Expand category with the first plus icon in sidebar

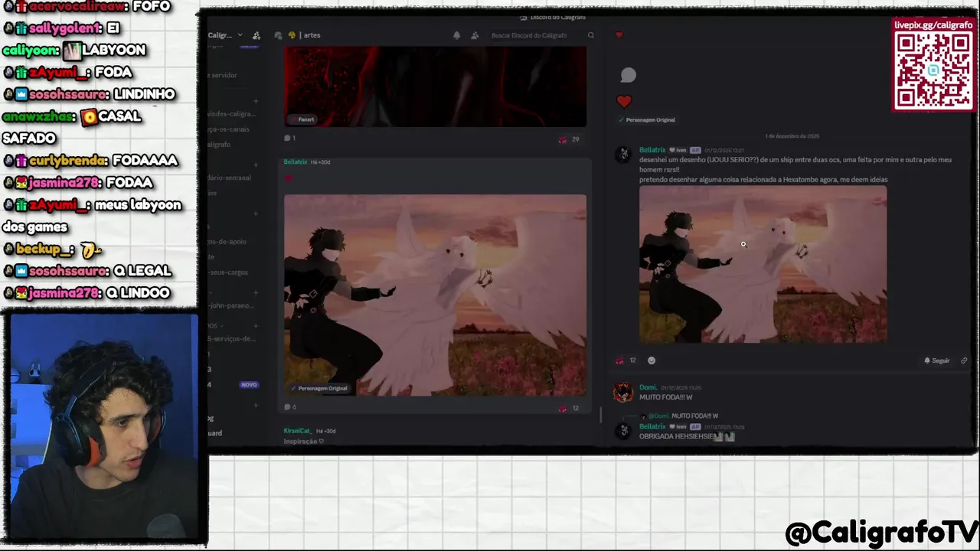click(x=256, y=100)
